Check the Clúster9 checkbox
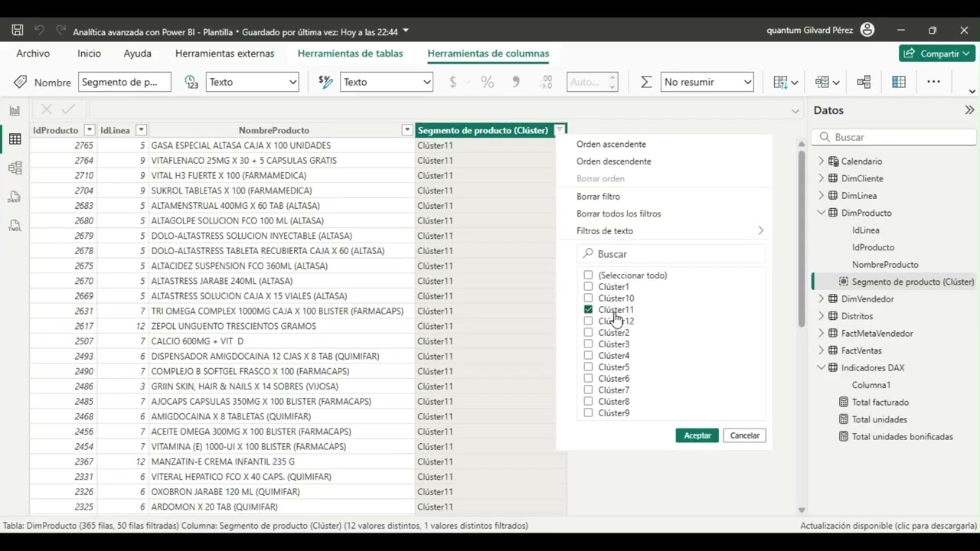This screenshot has height=551, width=980. (588, 413)
